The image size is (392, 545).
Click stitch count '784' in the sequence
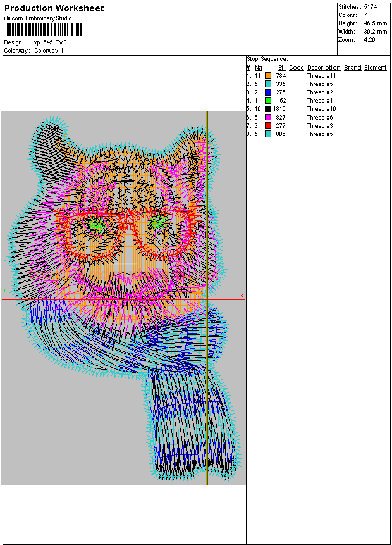coord(281,75)
